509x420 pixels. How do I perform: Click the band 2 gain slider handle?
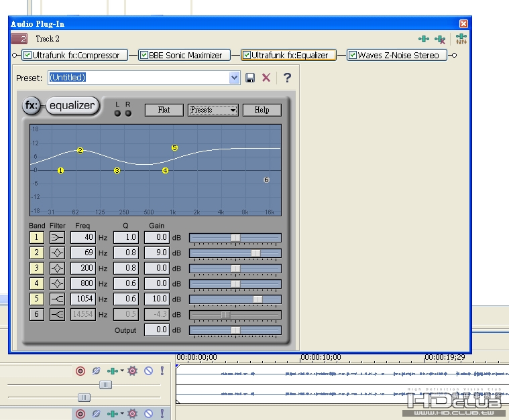256,253
